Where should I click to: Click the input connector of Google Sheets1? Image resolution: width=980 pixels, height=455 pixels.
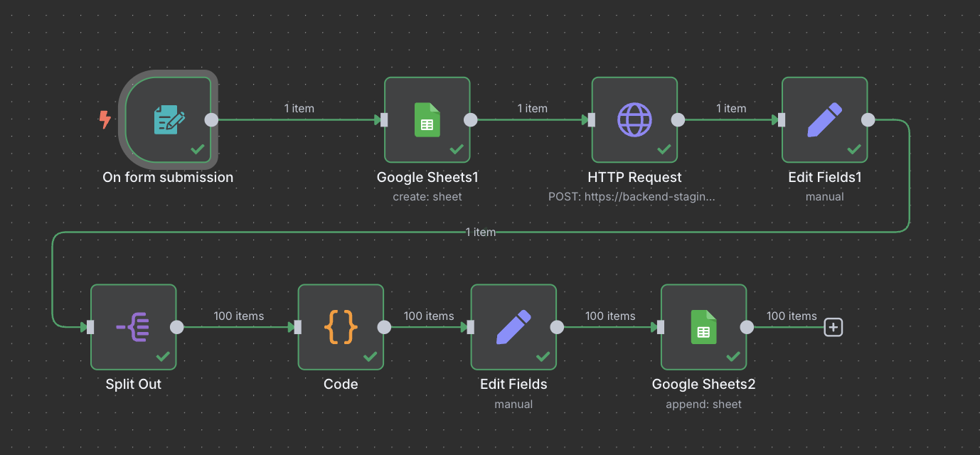coord(384,120)
